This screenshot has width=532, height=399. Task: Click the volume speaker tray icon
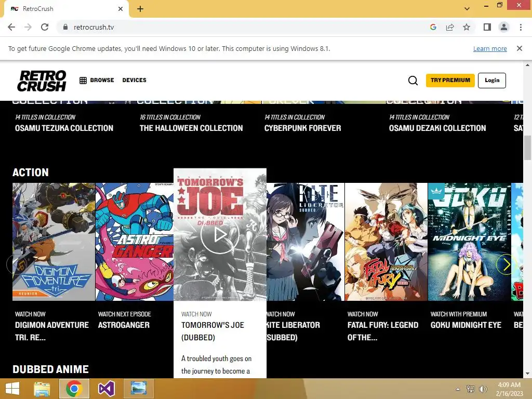click(x=483, y=389)
